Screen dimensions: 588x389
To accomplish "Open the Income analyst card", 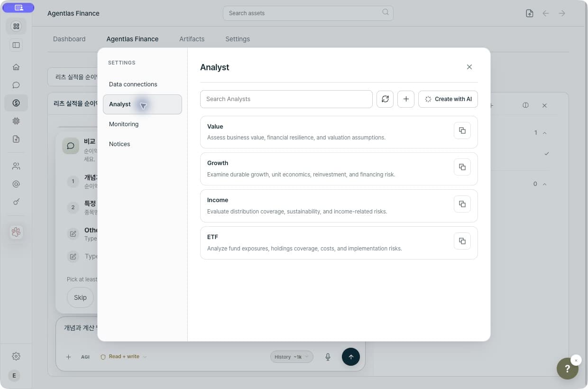I will coord(339,206).
